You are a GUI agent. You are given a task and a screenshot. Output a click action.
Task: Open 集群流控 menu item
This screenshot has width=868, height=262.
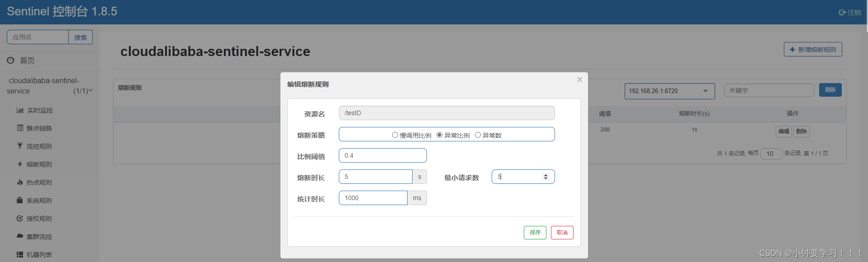coord(39,237)
